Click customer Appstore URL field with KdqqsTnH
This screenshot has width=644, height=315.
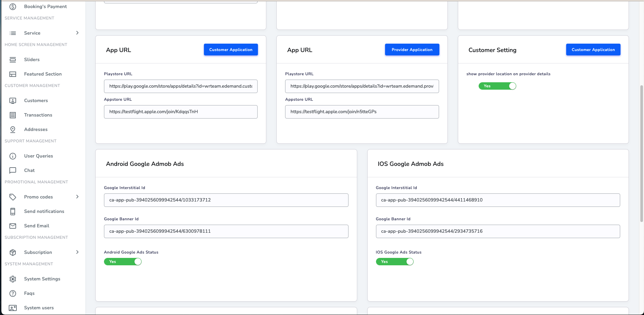181,112
